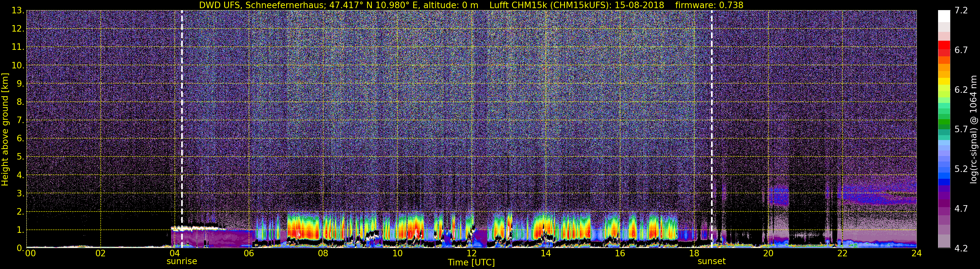Click the colorbar value '4.7'
The image size is (980, 269).
[961, 208]
